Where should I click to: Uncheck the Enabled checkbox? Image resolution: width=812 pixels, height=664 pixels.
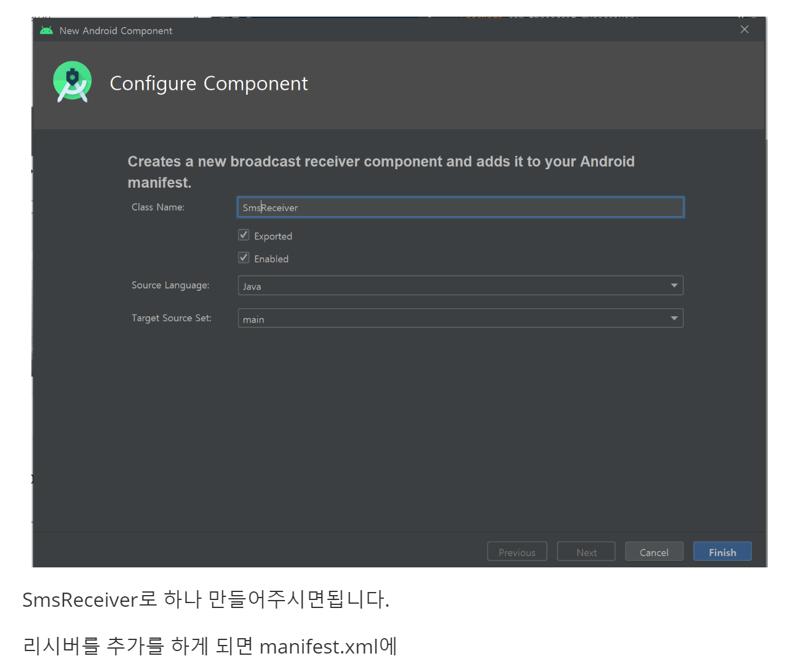coord(244,258)
